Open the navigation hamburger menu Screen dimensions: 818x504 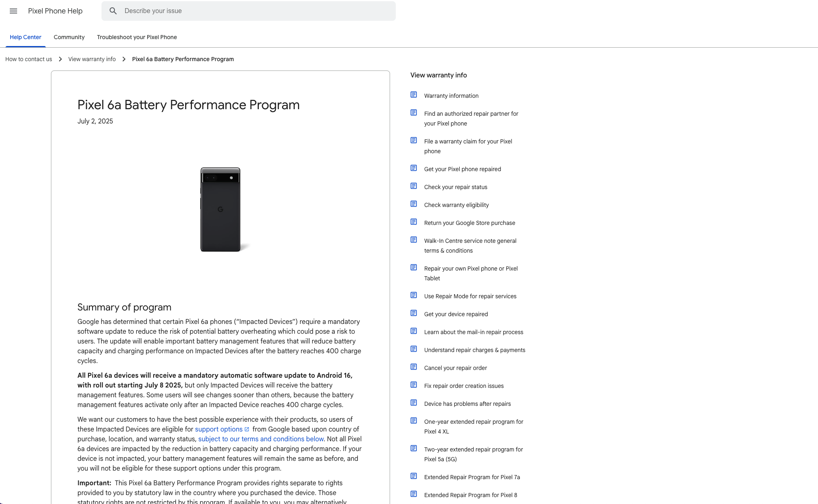[x=13, y=11]
